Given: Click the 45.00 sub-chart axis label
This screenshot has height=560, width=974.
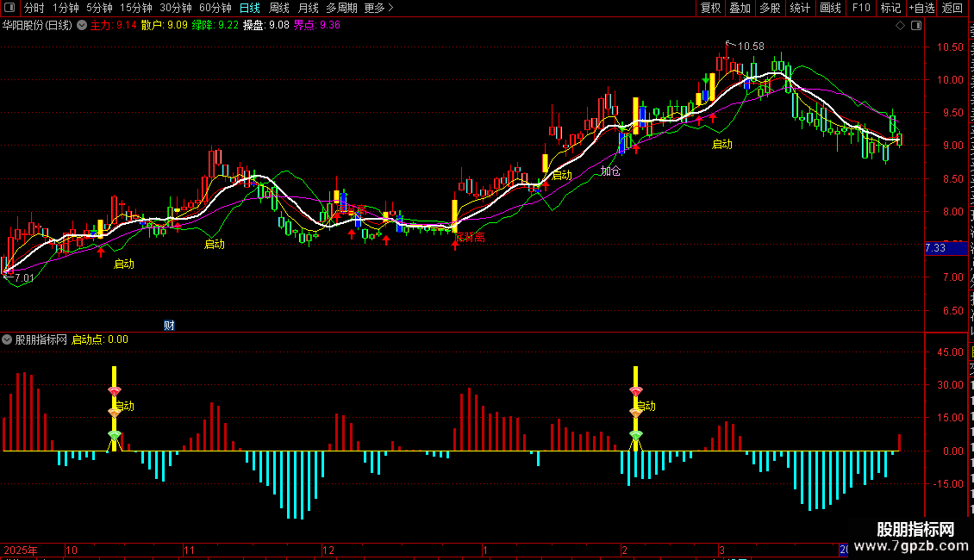Looking at the screenshot, I should click(950, 352).
